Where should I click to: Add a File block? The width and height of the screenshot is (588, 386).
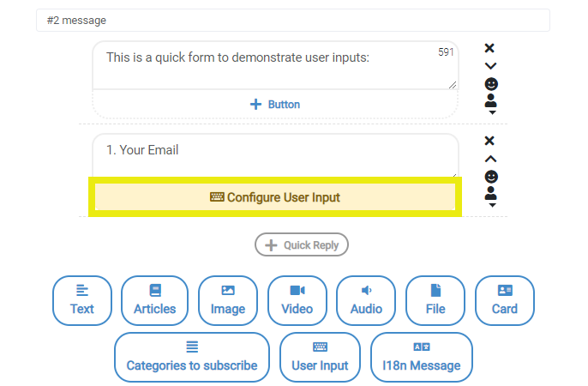[x=435, y=300]
